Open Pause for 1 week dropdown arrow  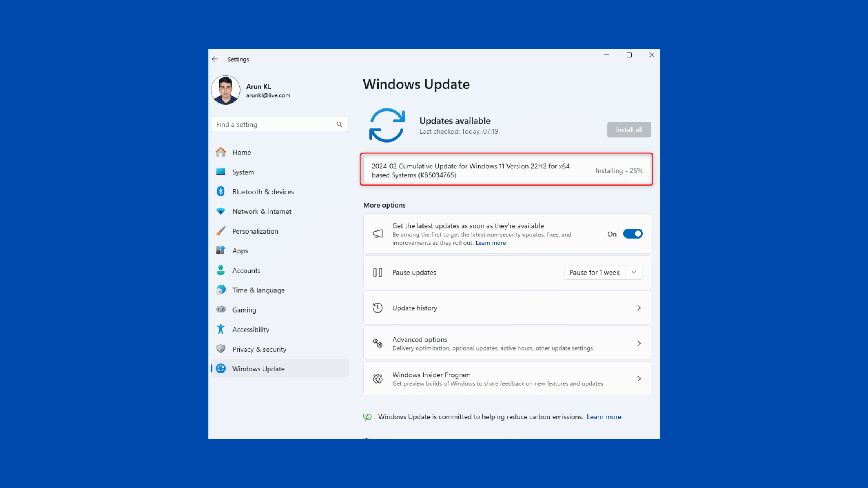(634, 273)
